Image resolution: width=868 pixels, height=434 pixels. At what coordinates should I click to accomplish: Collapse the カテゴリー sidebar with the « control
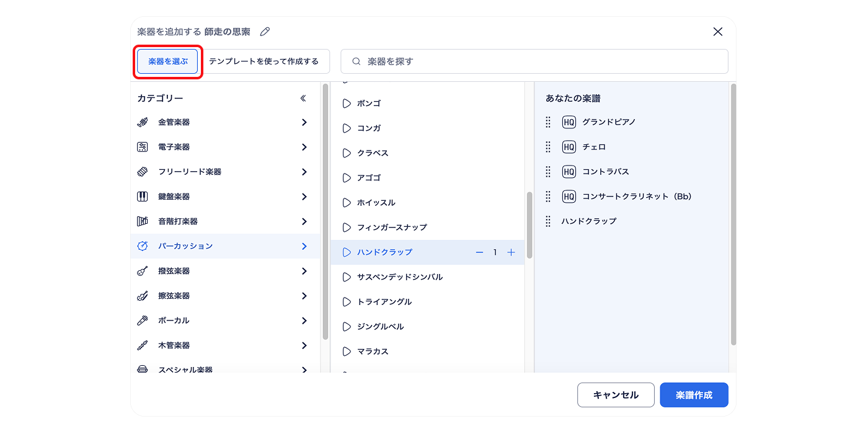point(303,97)
